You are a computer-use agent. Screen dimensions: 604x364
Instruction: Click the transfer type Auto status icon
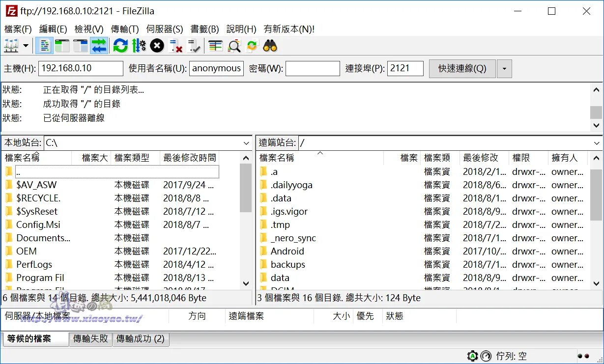tap(472, 356)
